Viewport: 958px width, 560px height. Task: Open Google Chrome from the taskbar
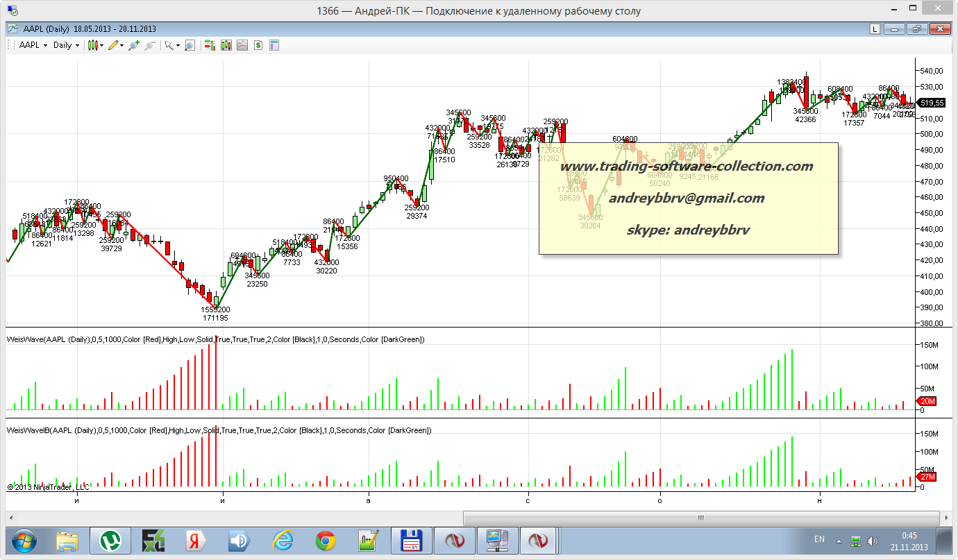tap(326, 540)
